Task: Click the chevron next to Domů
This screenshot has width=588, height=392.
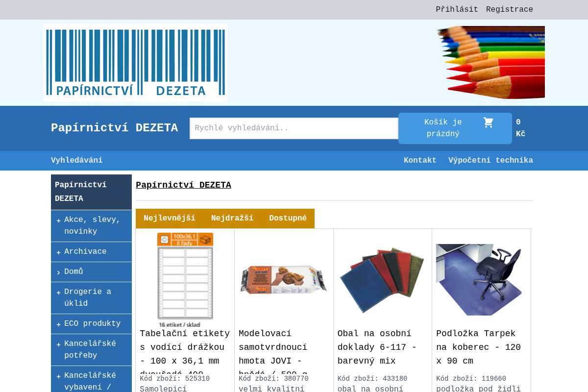Action: coord(58,272)
